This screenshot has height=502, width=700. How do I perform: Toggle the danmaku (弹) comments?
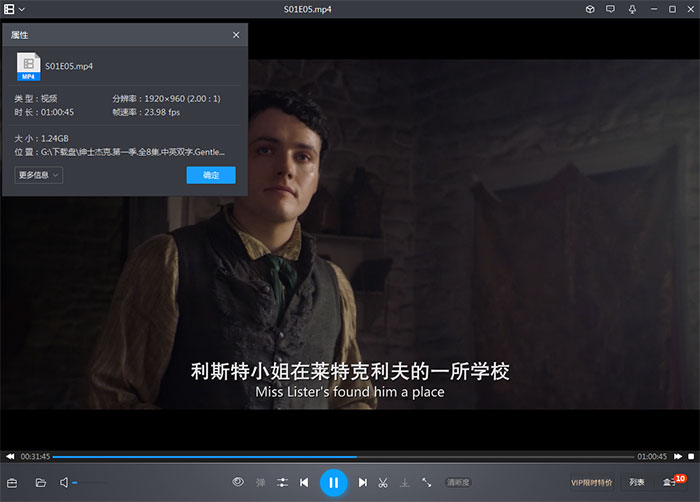click(261, 483)
